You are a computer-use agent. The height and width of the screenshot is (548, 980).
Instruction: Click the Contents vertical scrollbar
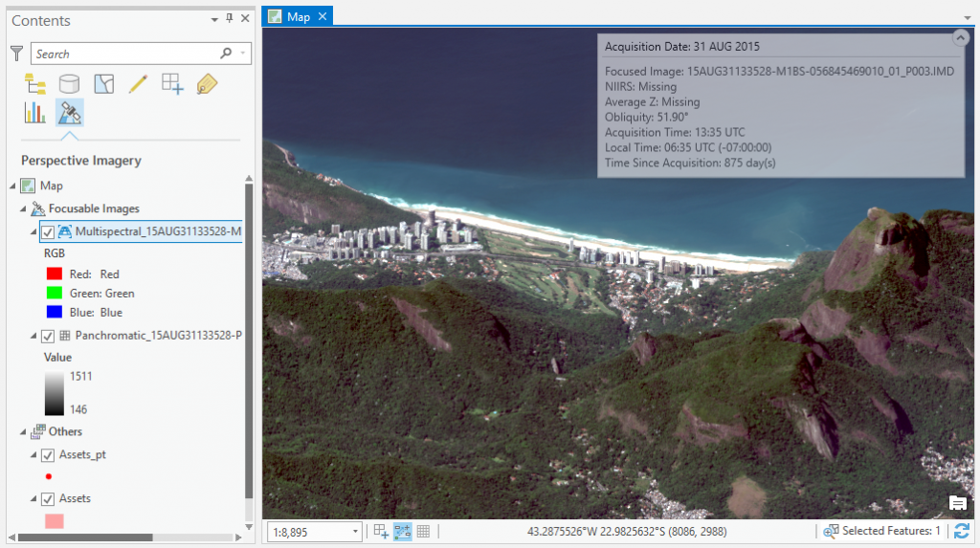pyautogui.click(x=249, y=340)
